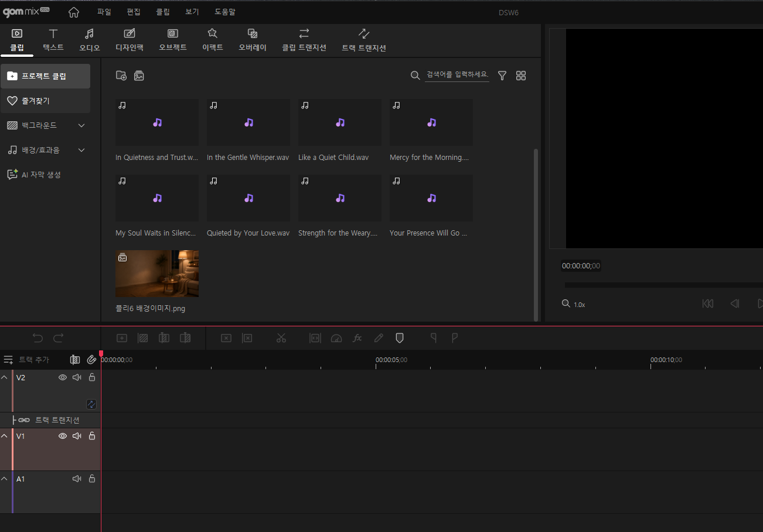Collapse the V2 track chevron

point(4,377)
